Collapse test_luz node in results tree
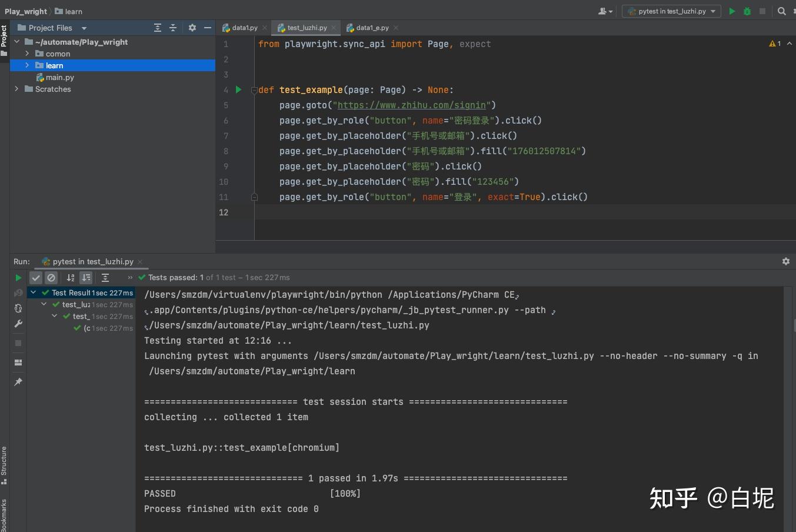The image size is (796, 532). coord(44,304)
